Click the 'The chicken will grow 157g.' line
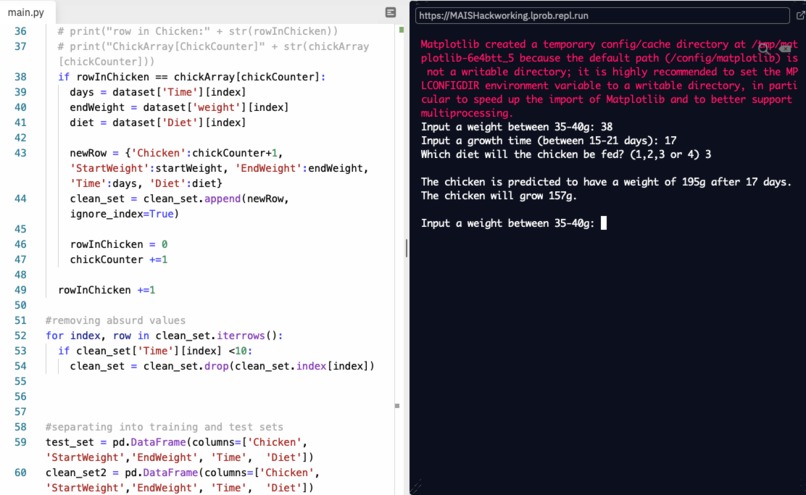This screenshot has height=495, width=806. pyautogui.click(x=499, y=195)
